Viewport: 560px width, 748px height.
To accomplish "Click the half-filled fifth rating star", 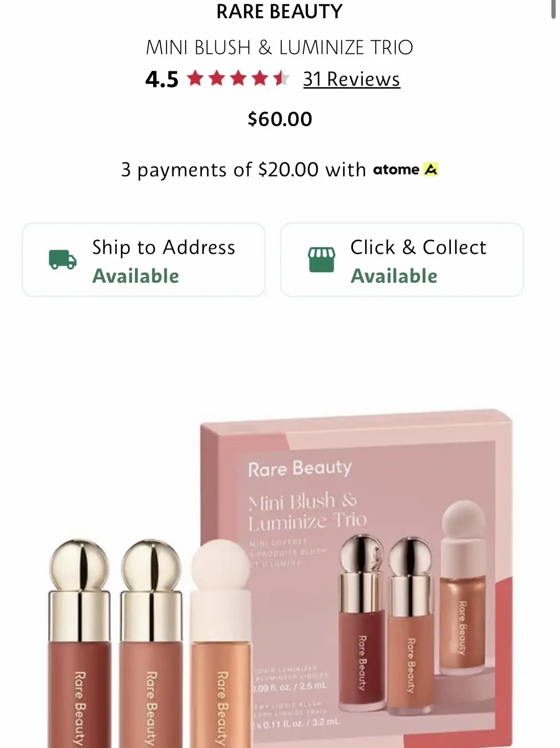I will click(x=280, y=78).
